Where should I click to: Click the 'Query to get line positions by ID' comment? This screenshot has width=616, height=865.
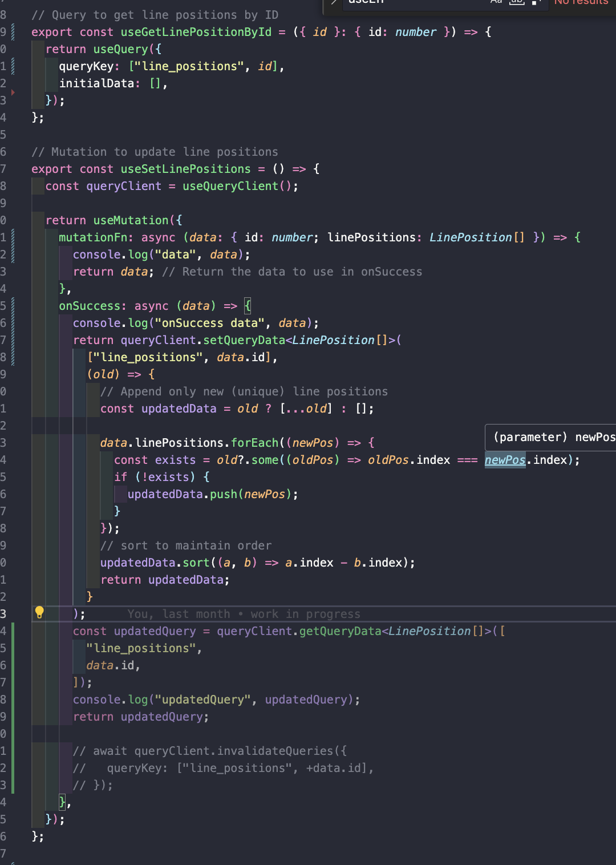155,15
